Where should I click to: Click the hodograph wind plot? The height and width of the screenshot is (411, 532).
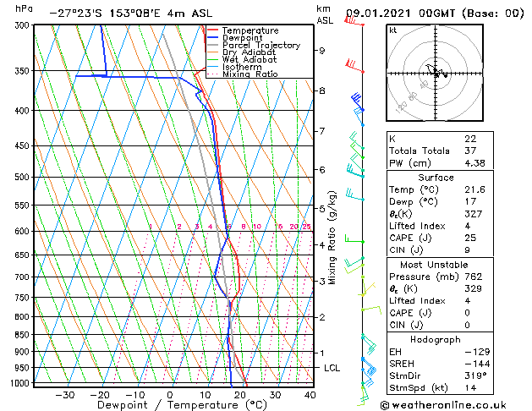435,73
